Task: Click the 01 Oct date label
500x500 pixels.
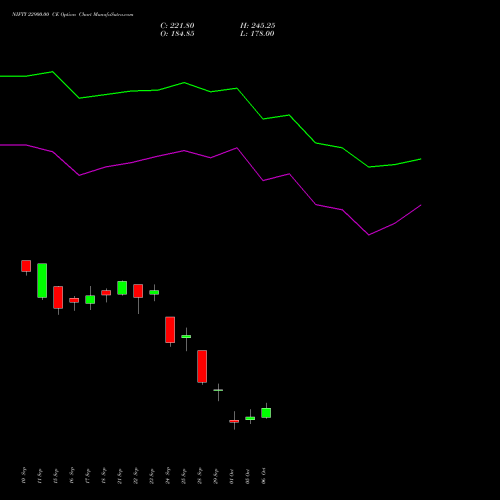Action: pos(232,476)
